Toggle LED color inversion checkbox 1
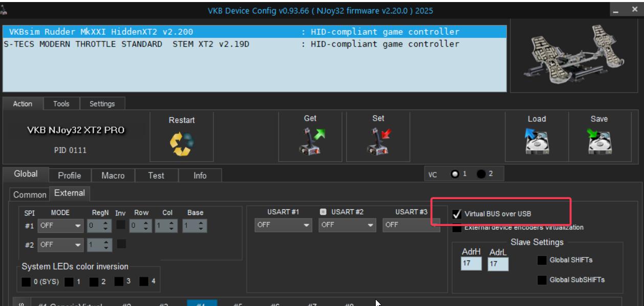Screen dimensions: 644x306 pos(70,281)
